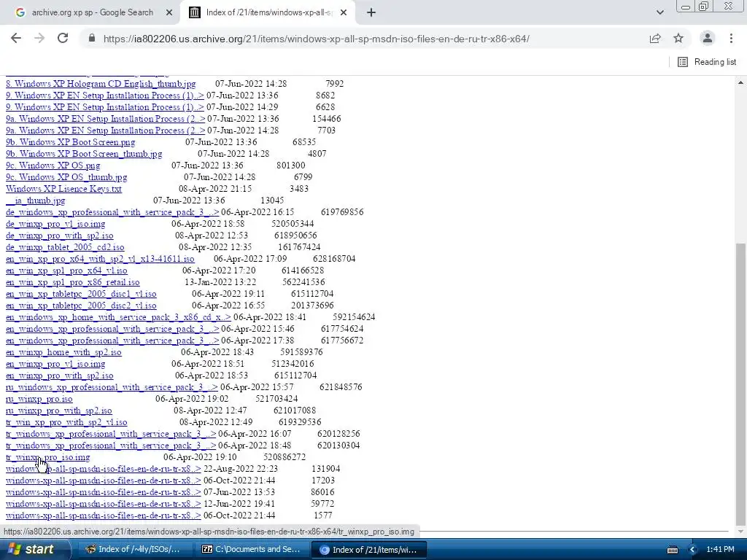The image size is (747, 560).
Task: Download en_winxp_home_with_sp2.iso
Action: point(63,352)
